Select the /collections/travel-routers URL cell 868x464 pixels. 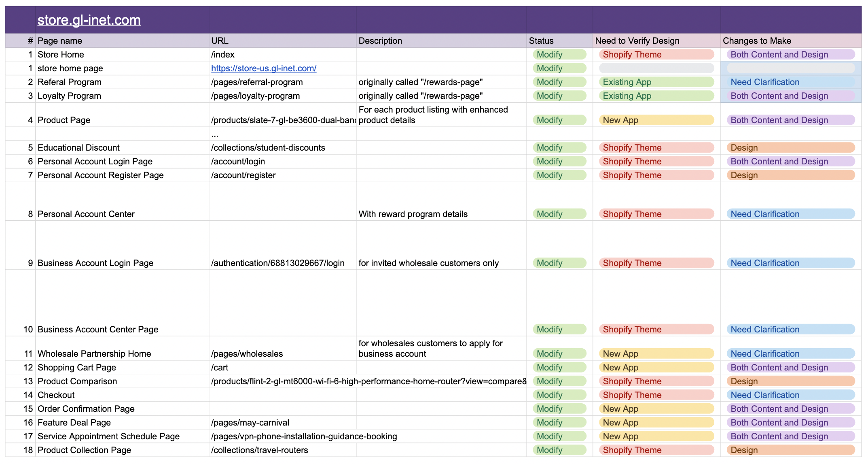pyautogui.click(x=282, y=450)
